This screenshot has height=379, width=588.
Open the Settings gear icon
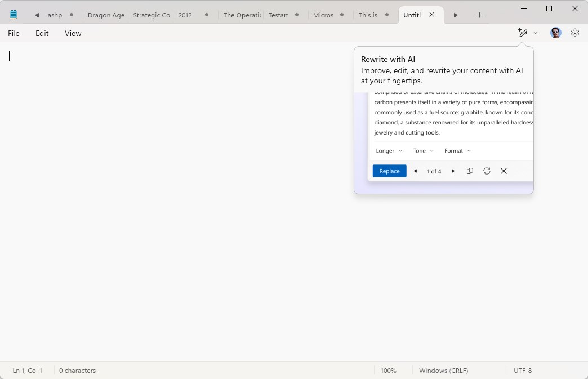[x=574, y=33]
